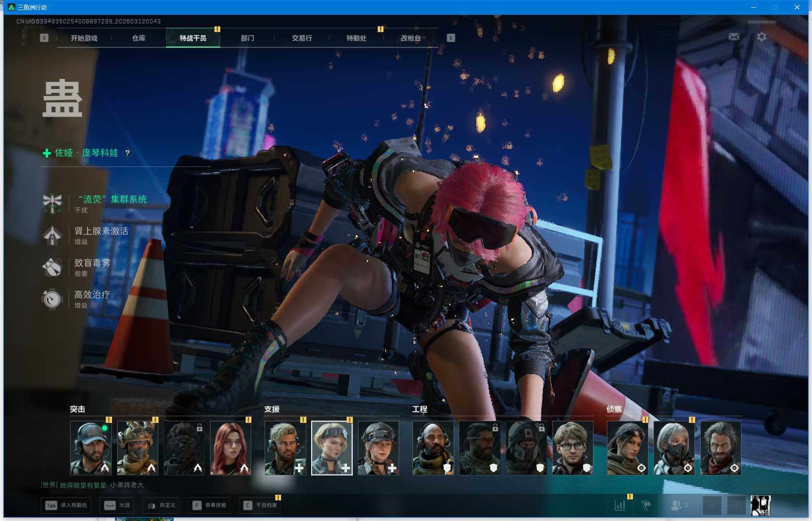Image resolution: width=812 pixels, height=521 pixels.
Task: Click the Q key navigation icon
Action: (x=44, y=38)
